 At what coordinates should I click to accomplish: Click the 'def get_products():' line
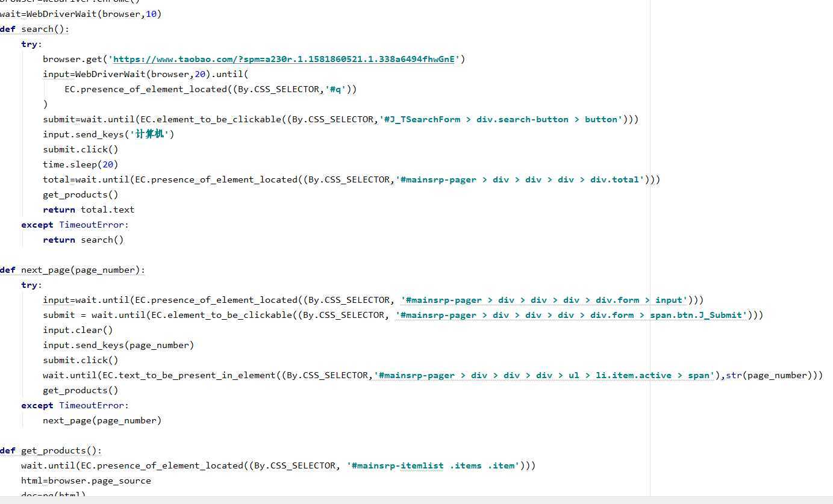click(51, 450)
